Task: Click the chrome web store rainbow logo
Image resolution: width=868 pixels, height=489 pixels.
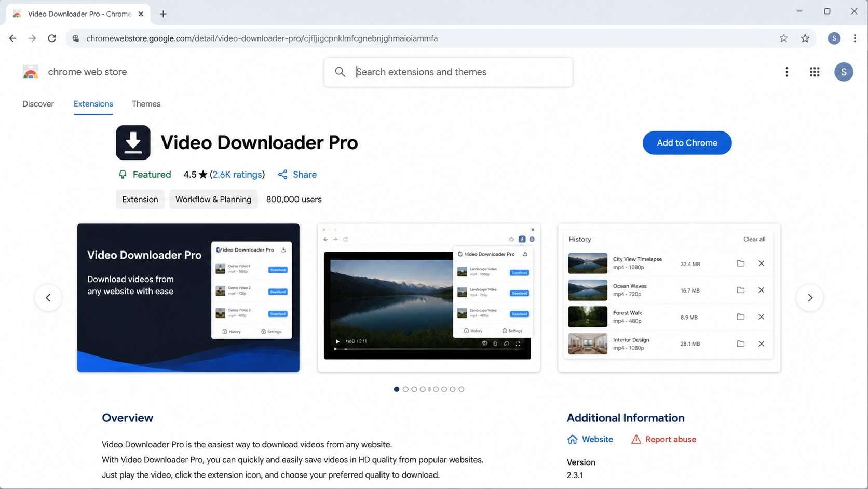Action: click(31, 72)
